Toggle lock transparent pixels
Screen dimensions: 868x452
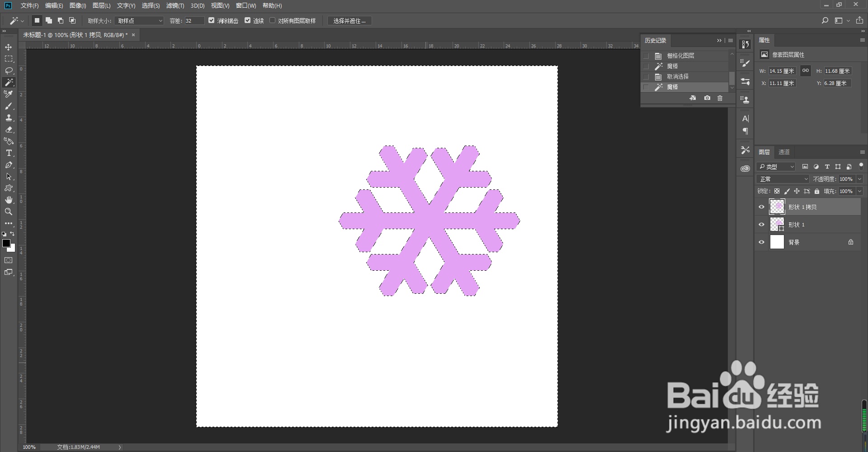[x=777, y=191]
